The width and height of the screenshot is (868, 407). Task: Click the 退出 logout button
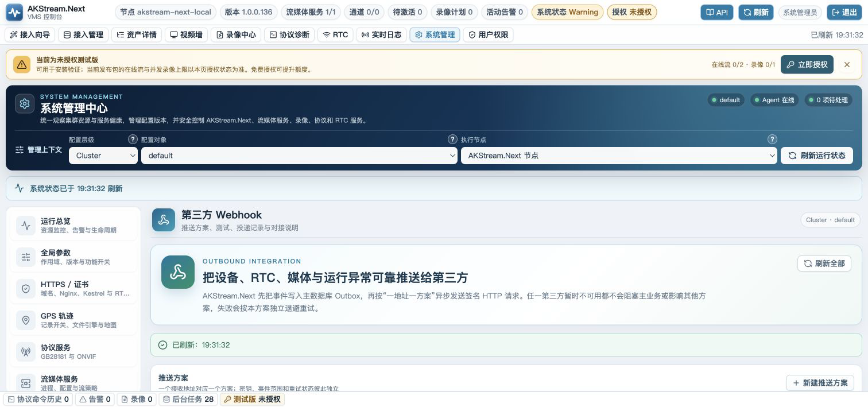pos(844,12)
